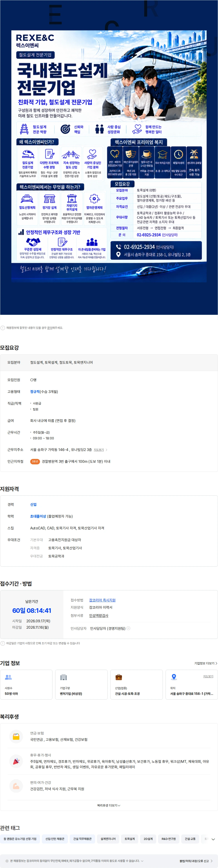Click the theater masks icon for 뮤지컬데이
Screen dimensions: 218x868
point(131,154)
